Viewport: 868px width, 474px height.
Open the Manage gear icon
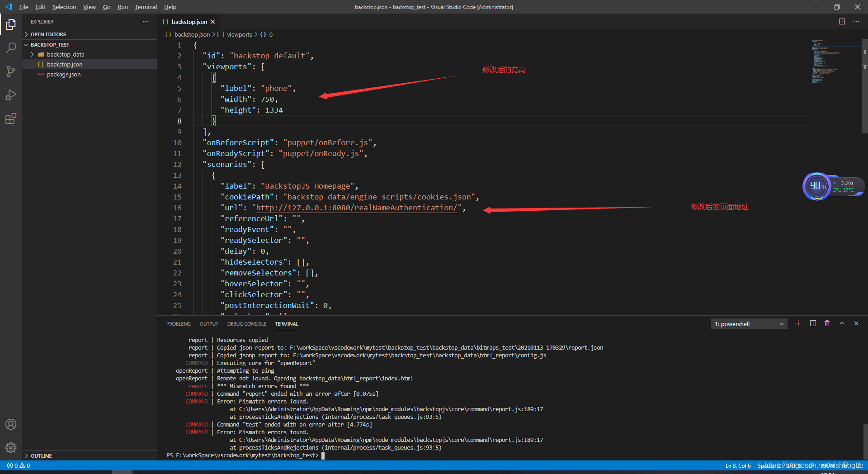[11, 448]
